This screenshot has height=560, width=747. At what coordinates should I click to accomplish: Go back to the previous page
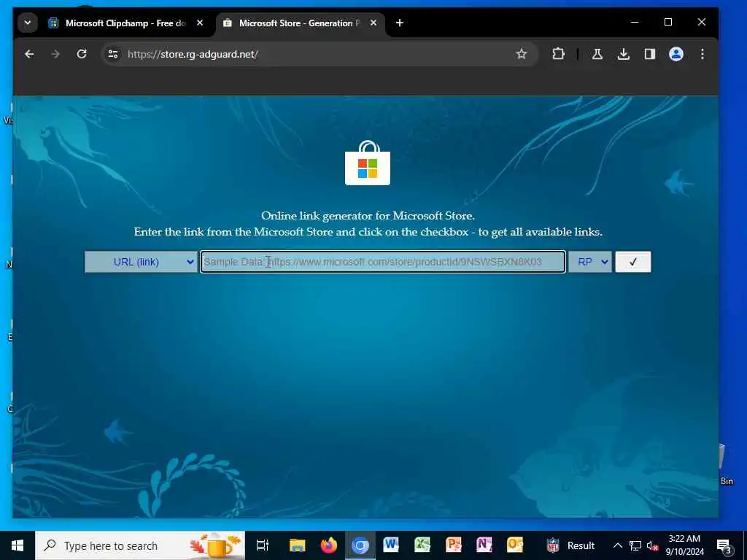[x=29, y=54]
